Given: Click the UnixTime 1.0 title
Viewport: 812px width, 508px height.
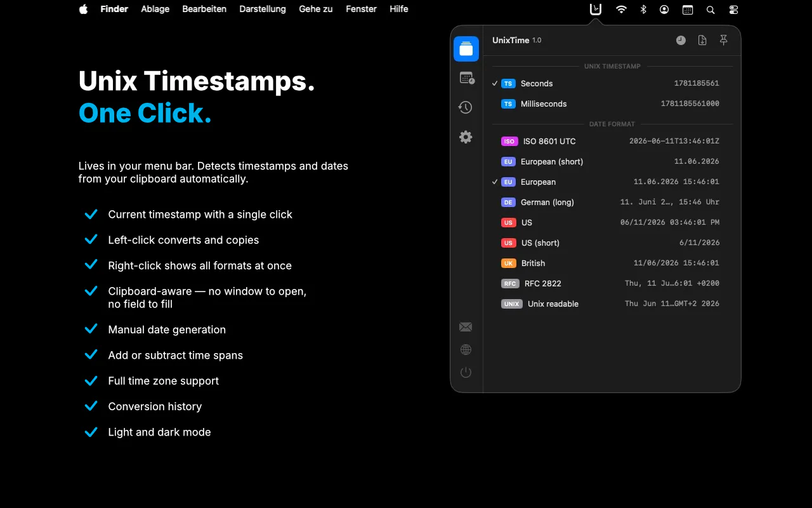Looking at the screenshot, I should click(x=517, y=40).
